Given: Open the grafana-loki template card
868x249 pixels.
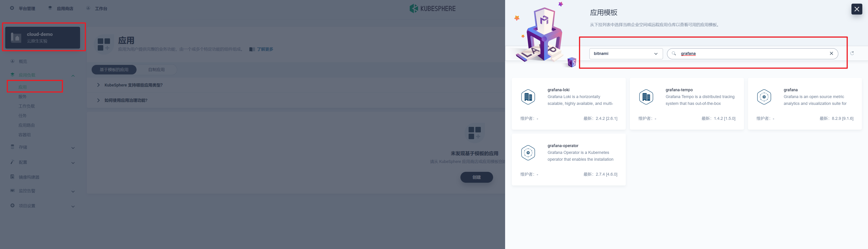Looking at the screenshot, I should (568, 104).
